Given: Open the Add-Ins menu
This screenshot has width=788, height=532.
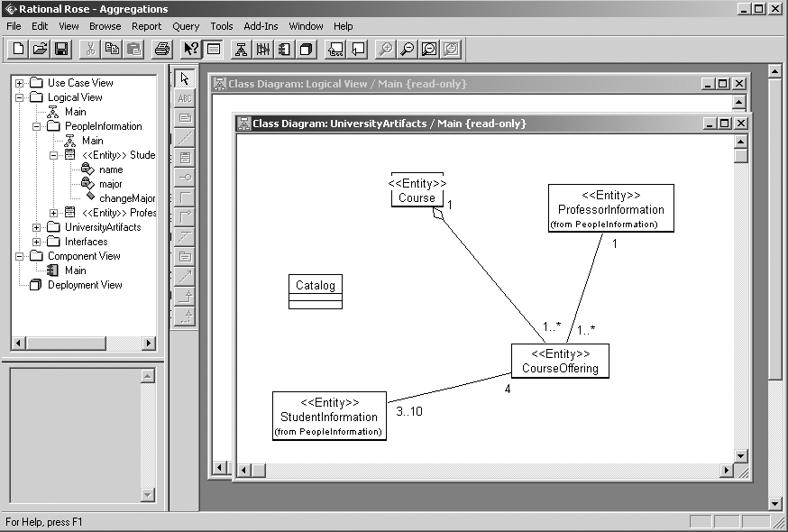Looking at the screenshot, I should [x=261, y=26].
